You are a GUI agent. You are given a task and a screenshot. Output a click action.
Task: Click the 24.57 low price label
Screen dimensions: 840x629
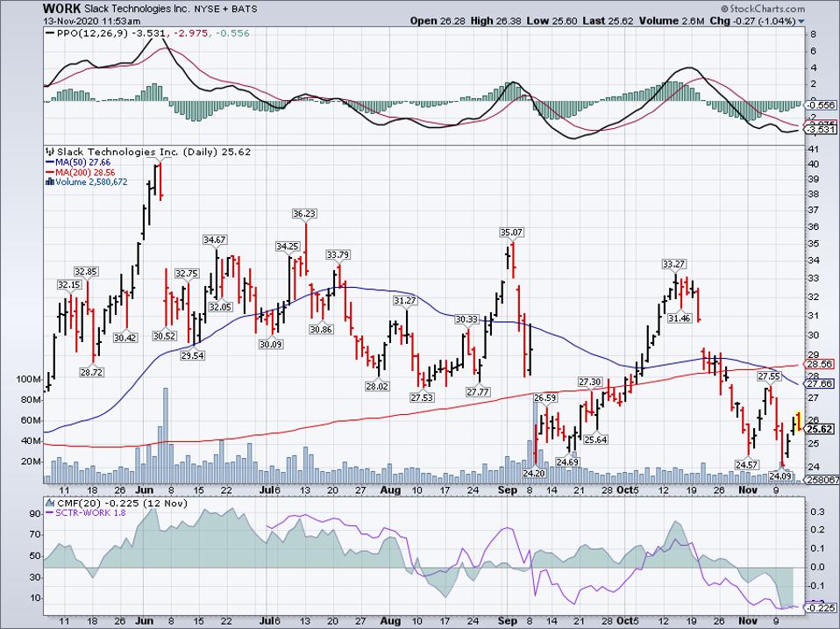pos(746,466)
